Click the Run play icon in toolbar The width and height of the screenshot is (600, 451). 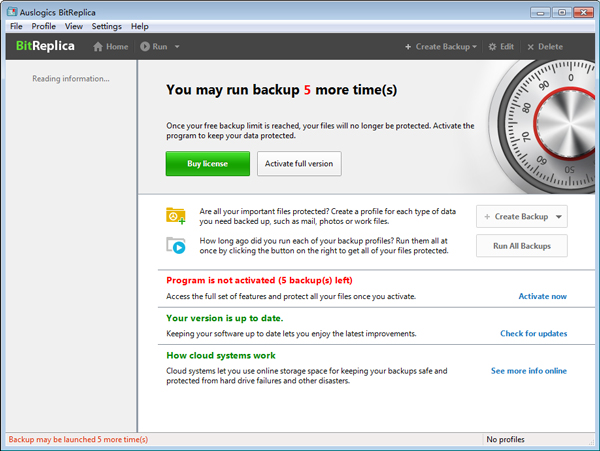tap(145, 47)
